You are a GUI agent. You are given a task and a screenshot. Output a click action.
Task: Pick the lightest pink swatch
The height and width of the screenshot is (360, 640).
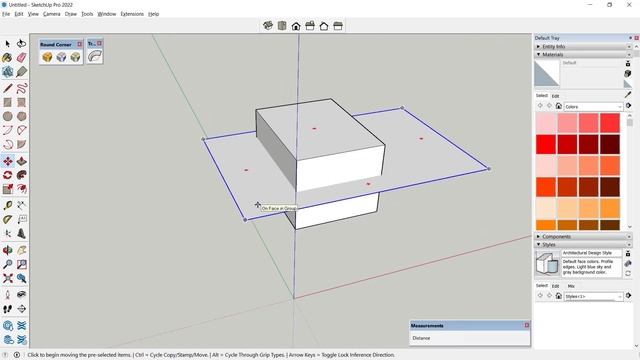click(x=546, y=123)
